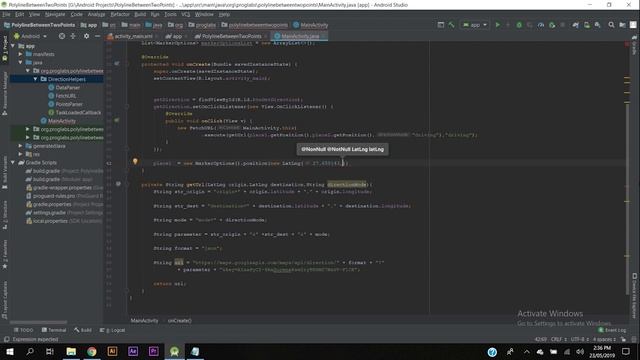
Task: Click CRLF line separator in status bar
Action: pyautogui.click(x=558, y=339)
